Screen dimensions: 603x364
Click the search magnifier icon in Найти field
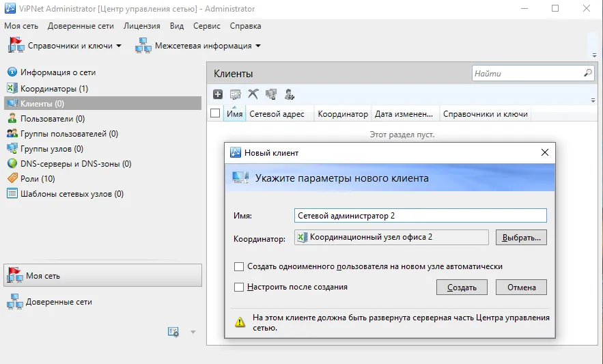(587, 72)
